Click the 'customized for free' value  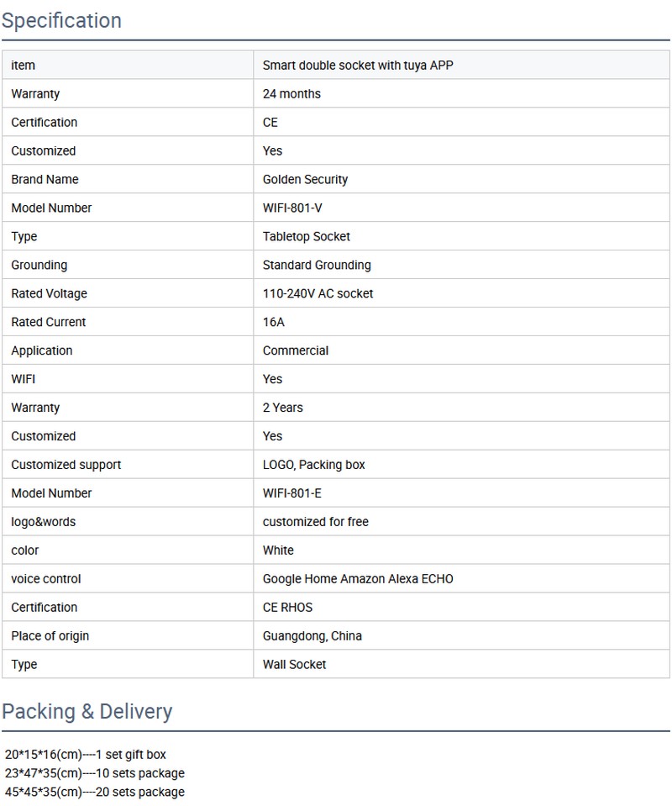(x=316, y=522)
